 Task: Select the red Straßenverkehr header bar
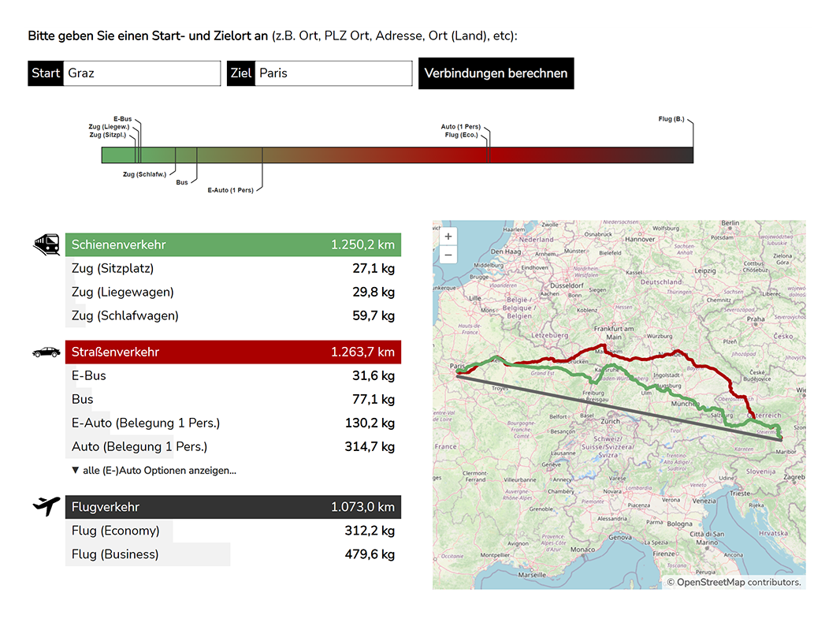233,352
